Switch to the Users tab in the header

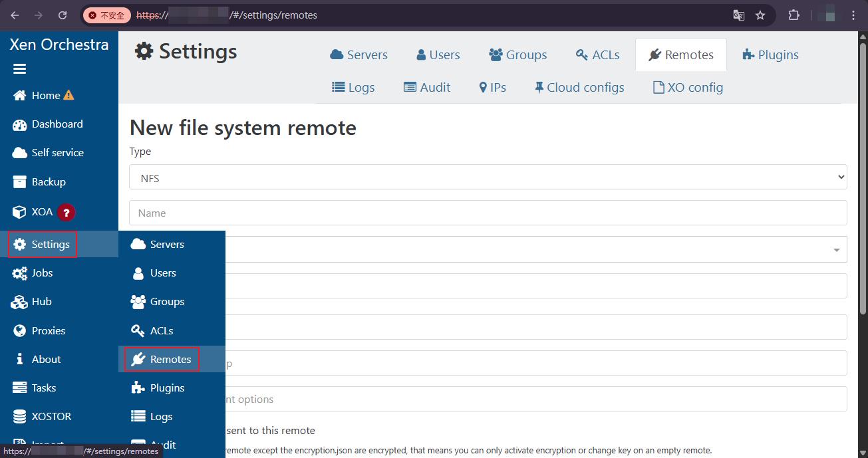[438, 55]
